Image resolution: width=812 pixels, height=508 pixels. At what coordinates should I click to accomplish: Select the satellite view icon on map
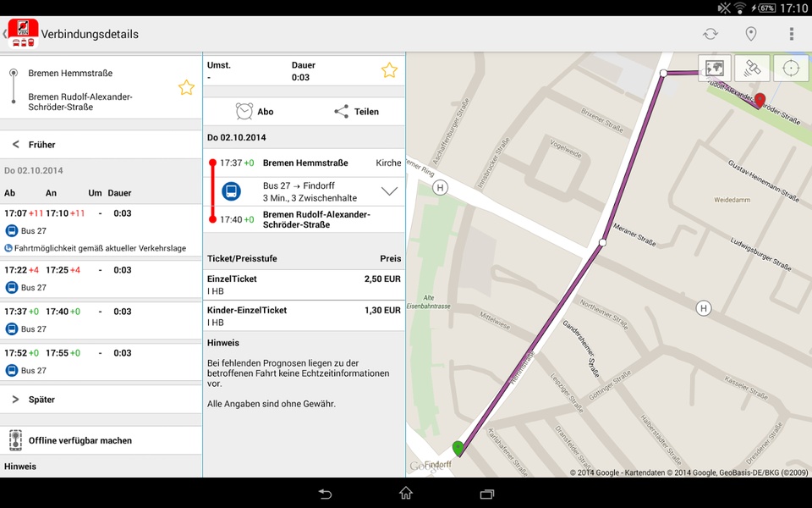pyautogui.click(x=753, y=68)
